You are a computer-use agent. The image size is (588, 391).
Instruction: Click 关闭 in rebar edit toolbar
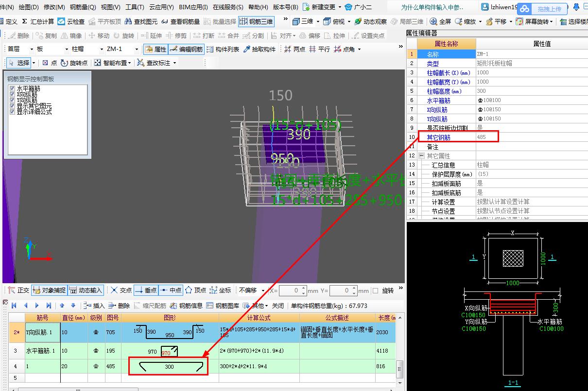[277, 306]
